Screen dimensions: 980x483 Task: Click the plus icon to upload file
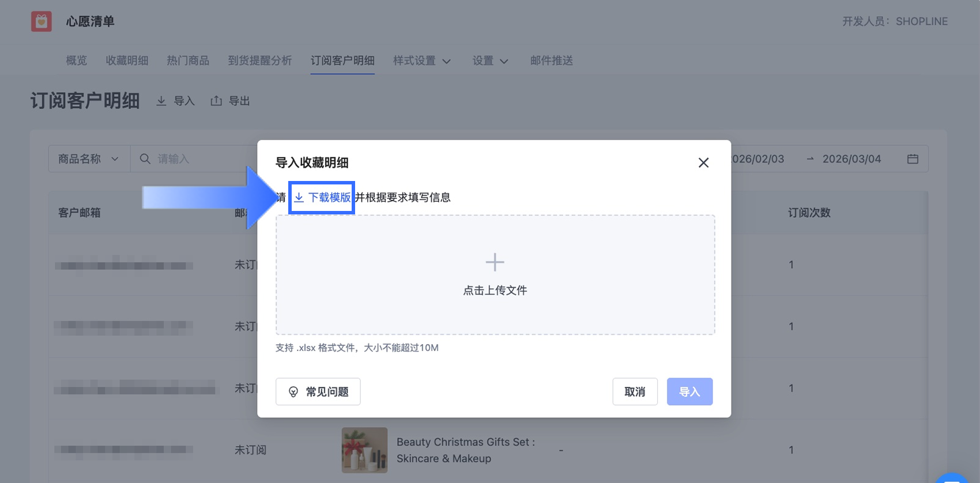coord(495,262)
